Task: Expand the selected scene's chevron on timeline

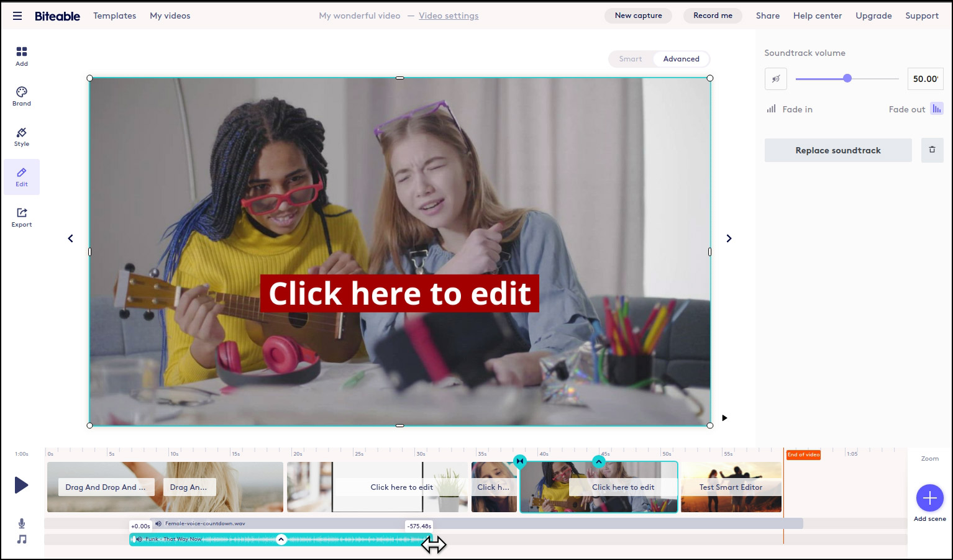Action: (598, 461)
